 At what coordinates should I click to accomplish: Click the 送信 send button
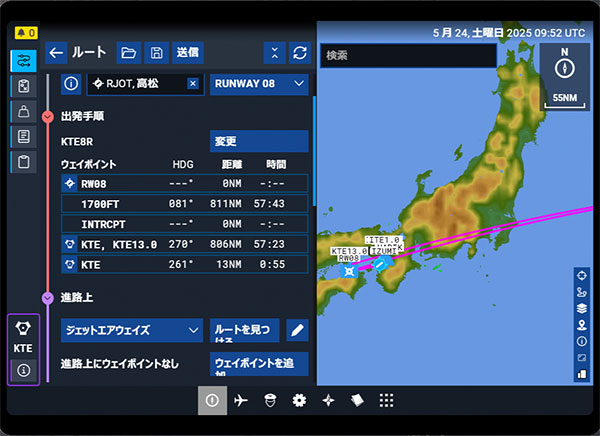point(188,53)
